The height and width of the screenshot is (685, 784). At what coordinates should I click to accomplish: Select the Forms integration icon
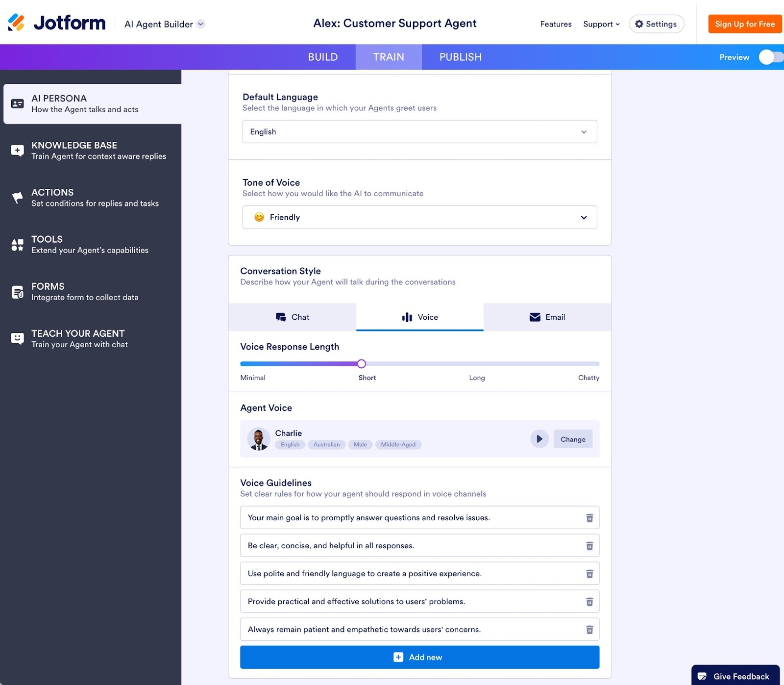pos(18,291)
